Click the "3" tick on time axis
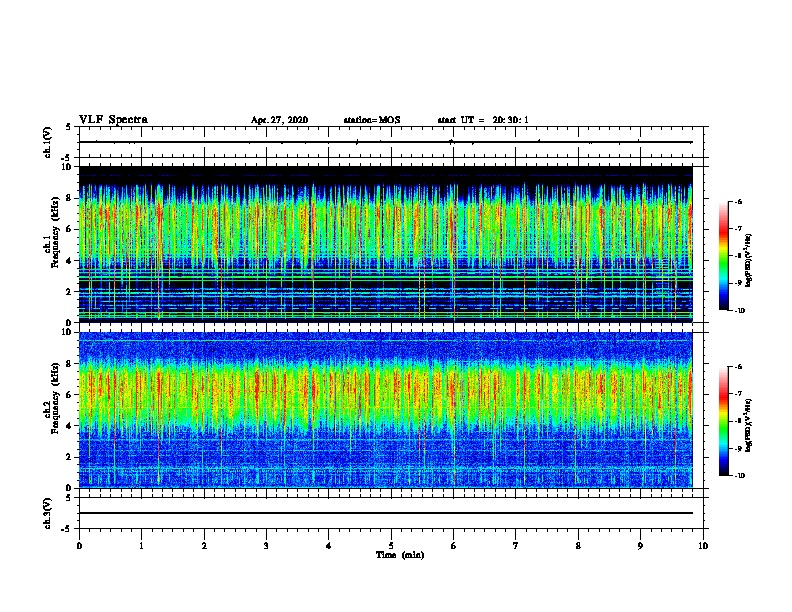The height and width of the screenshot is (612, 792). pyautogui.click(x=266, y=545)
